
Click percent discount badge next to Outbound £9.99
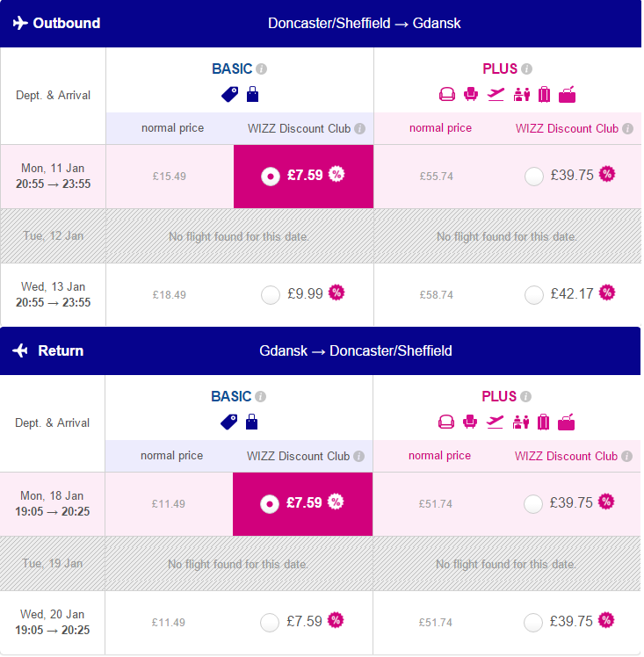[336, 292]
